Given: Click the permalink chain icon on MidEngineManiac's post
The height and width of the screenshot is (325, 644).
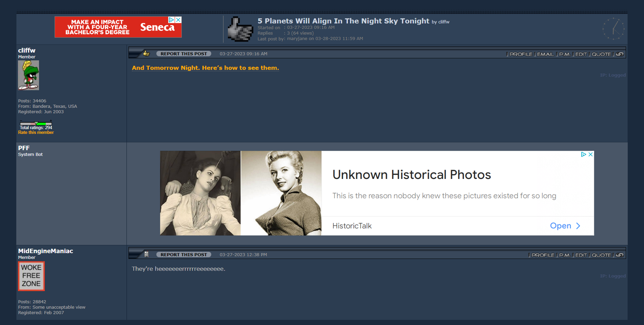Looking at the screenshot, I should coord(620,255).
